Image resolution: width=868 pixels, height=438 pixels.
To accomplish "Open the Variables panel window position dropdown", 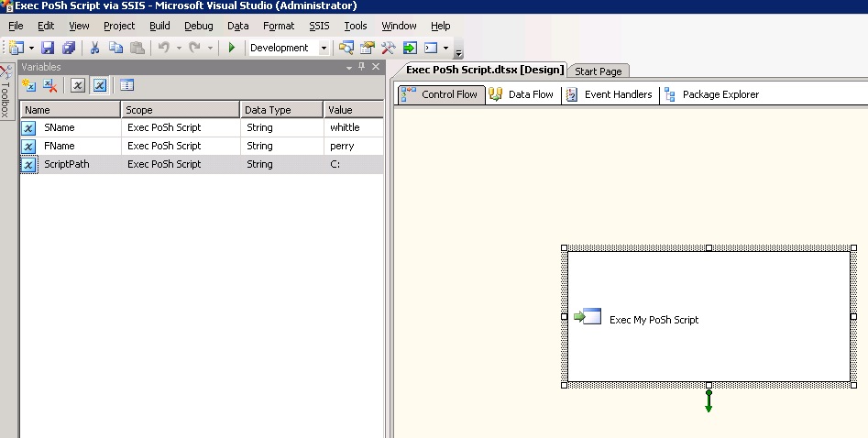I will [349, 67].
